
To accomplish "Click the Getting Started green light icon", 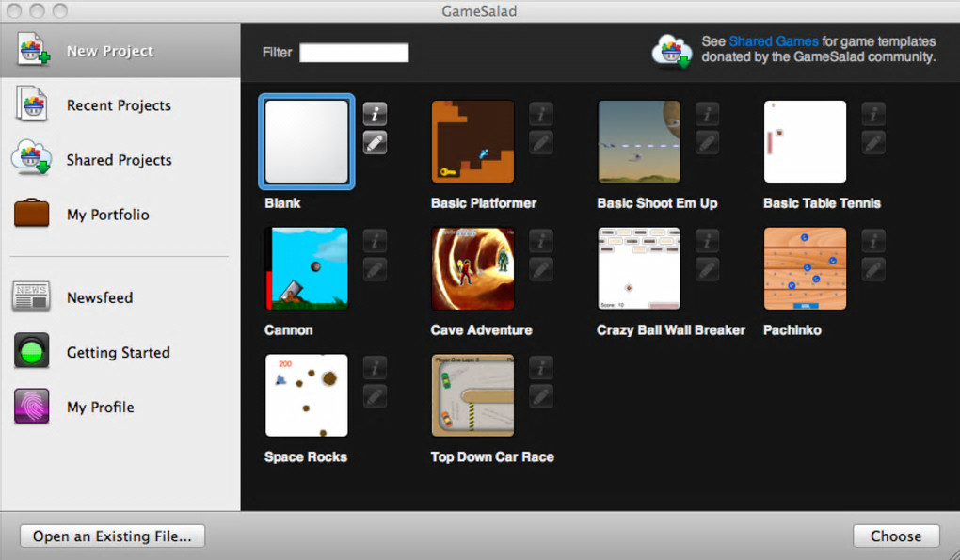I will pos(31,351).
